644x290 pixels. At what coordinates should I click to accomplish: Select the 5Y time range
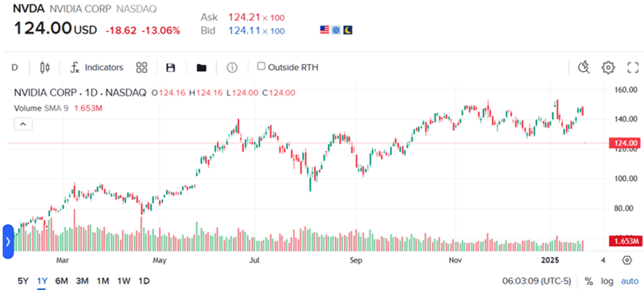(x=23, y=282)
